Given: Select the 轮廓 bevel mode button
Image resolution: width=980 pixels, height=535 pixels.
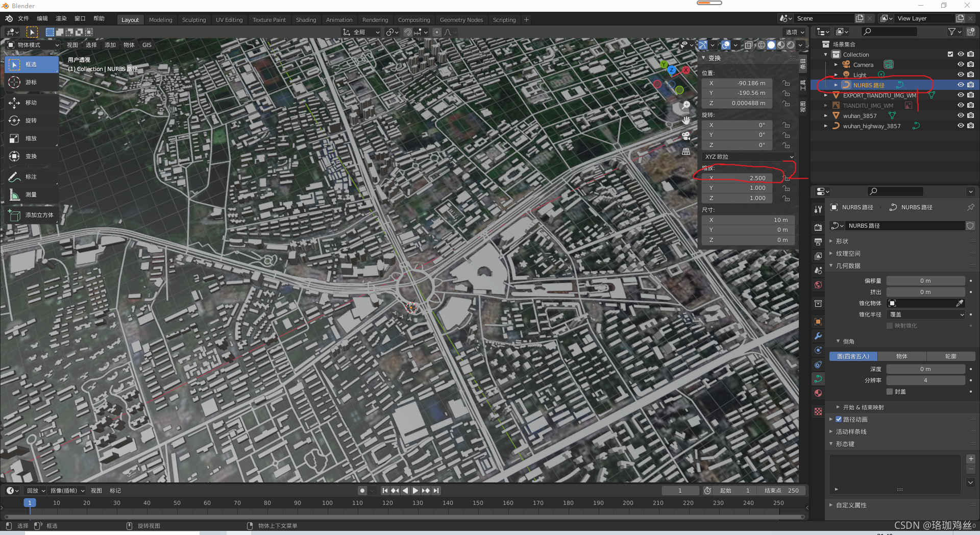Looking at the screenshot, I should pos(951,356).
